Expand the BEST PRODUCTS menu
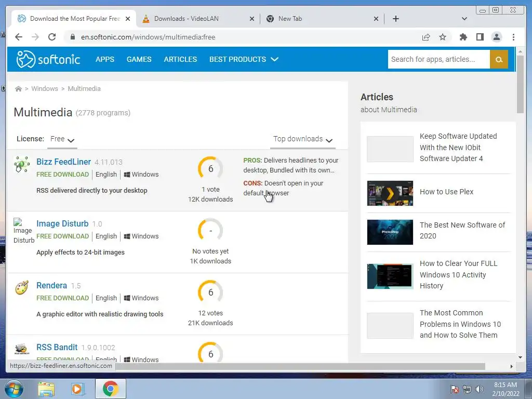This screenshot has width=532, height=399. click(x=244, y=59)
